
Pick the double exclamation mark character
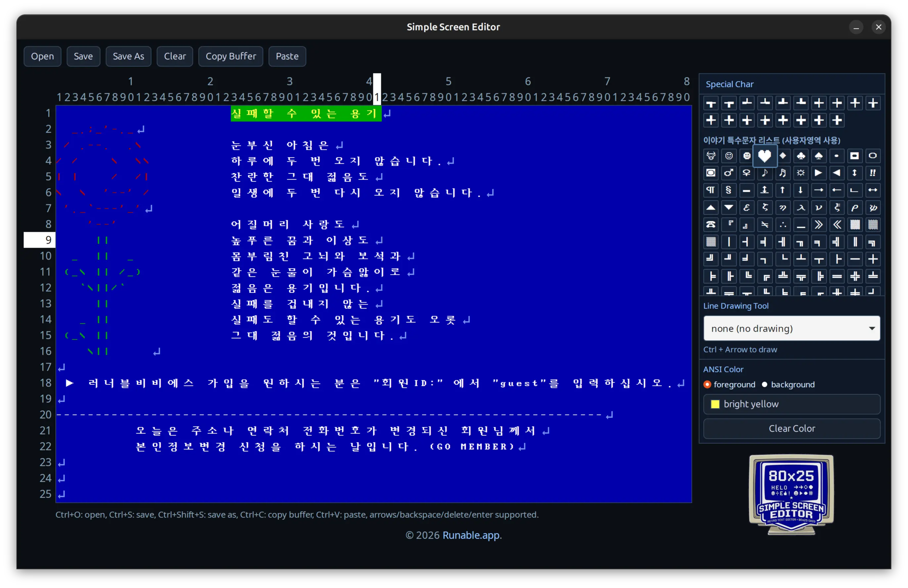(x=873, y=173)
